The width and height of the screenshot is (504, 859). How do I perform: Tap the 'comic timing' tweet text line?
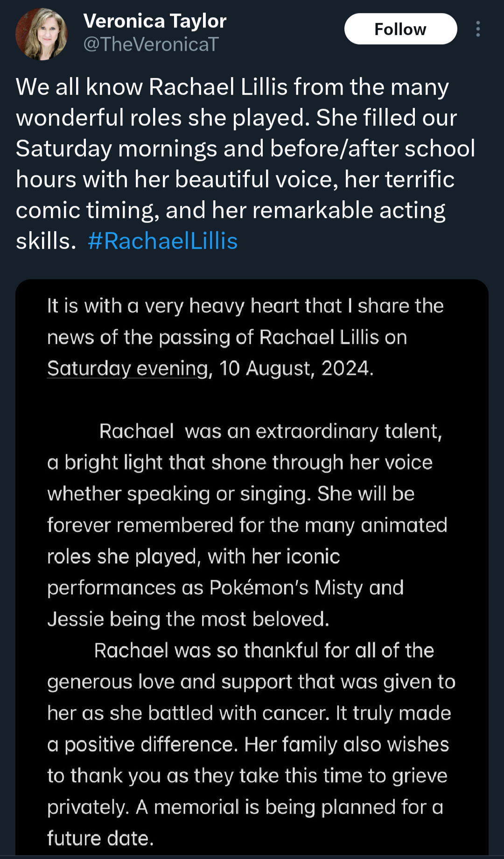(x=231, y=210)
